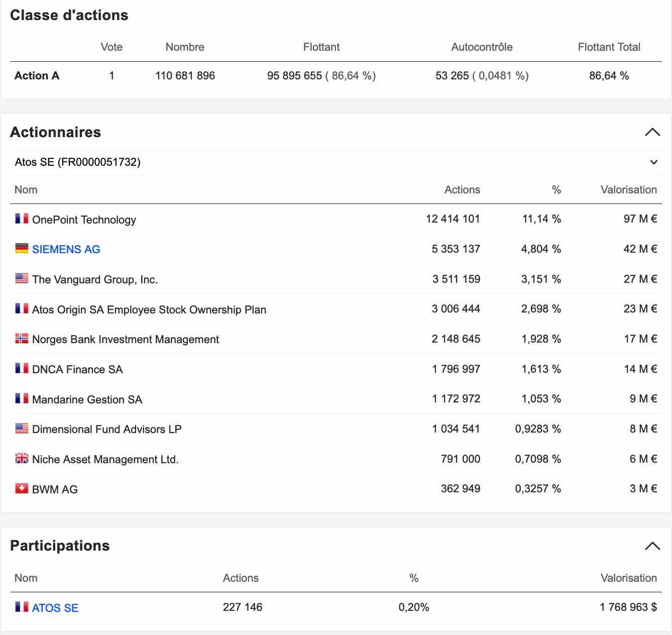Click Siemens' share count 5 353 137
This screenshot has height=635, width=672.
click(456, 249)
